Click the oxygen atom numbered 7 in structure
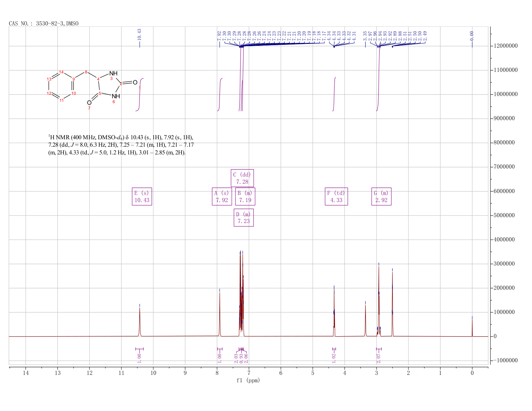Viewport: 532px width, 411px height. tap(89, 103)
